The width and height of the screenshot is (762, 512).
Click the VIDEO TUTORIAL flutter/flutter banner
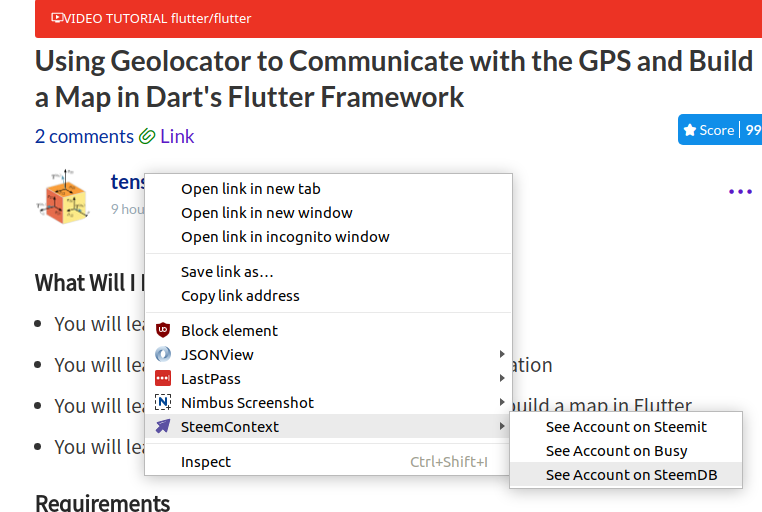tap(398, 18)
